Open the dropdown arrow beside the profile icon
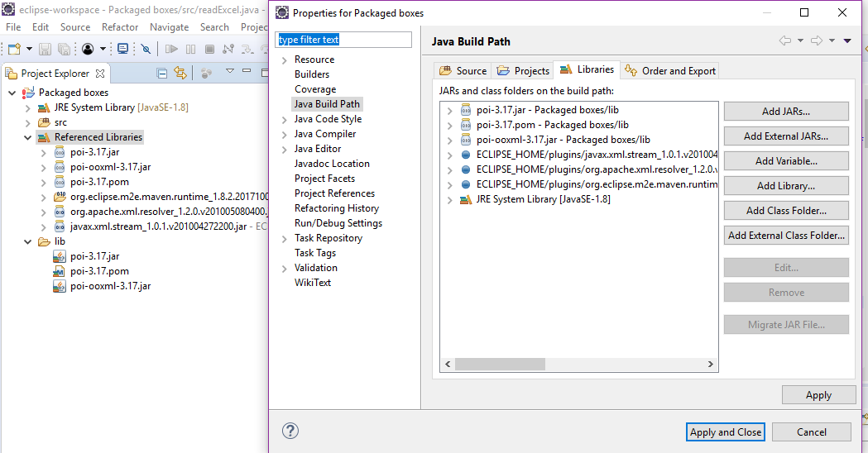 [103, 50]
